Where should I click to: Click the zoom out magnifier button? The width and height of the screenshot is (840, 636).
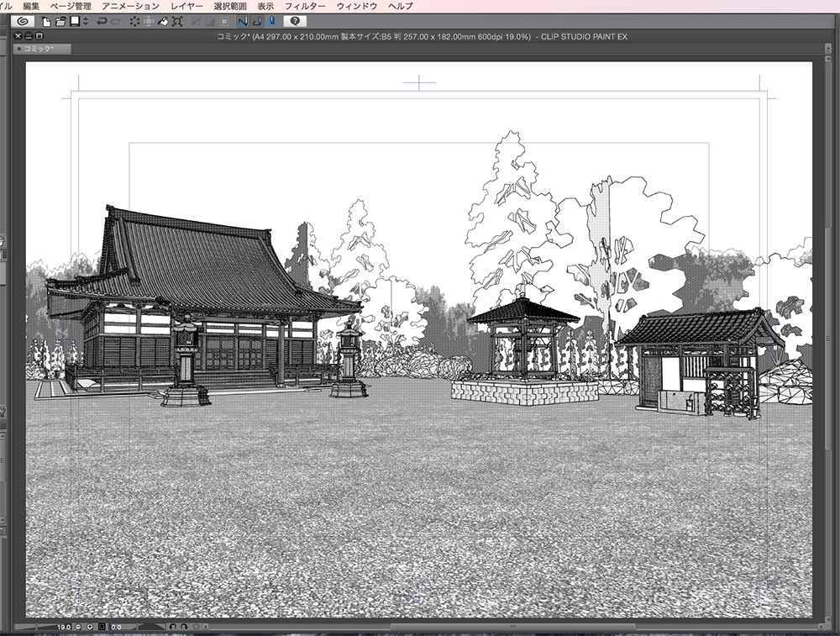click(x=77, y=626)
